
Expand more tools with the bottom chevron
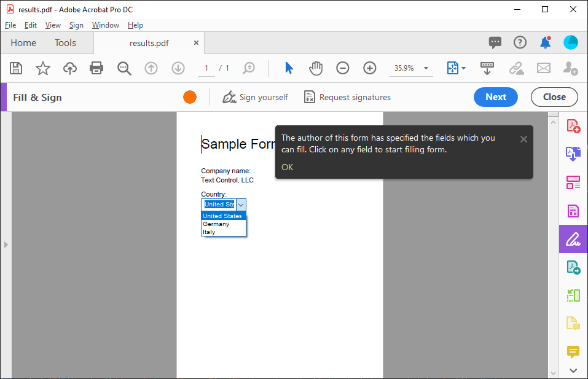(x=573, y=371)
